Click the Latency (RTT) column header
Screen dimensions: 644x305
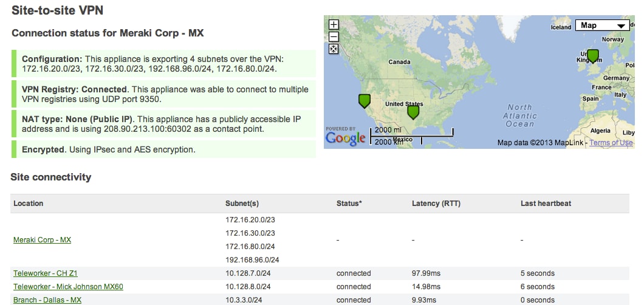click(x=436, y=203)
